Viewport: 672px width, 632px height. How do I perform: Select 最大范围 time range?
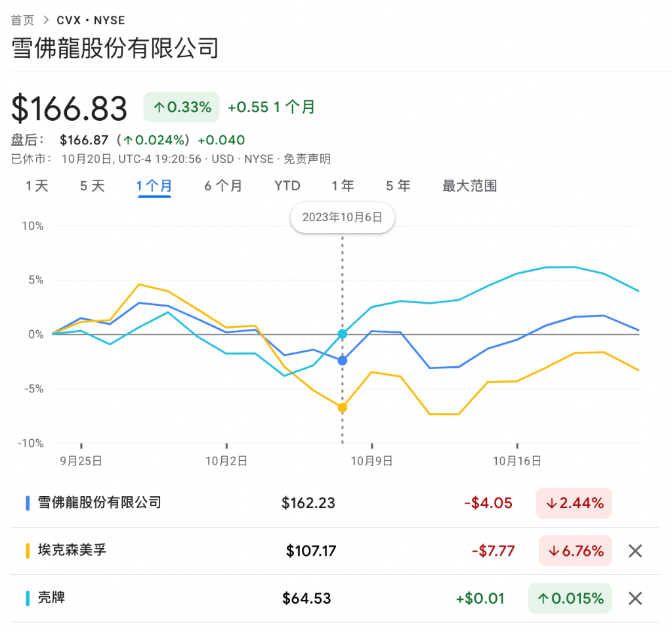(x=469, y=186)
